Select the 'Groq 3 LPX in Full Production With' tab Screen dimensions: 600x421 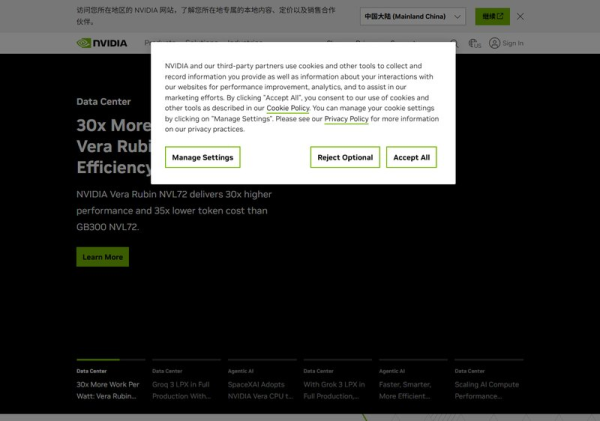tap(186, 380)
